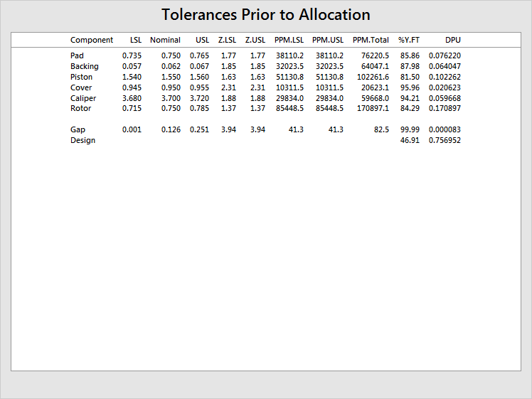The image size is (532, 399).
Task: Select Piston yield value 81.50
Action: 410,77
